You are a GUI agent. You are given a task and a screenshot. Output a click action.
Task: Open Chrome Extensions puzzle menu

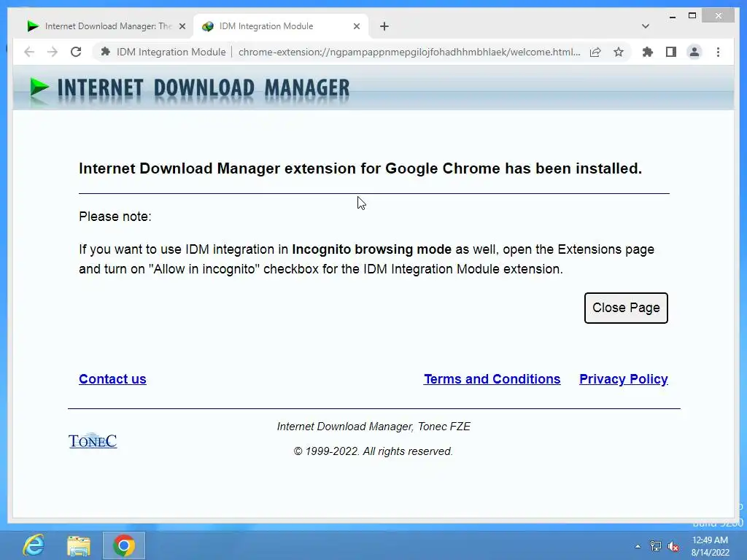coord(648,52)
